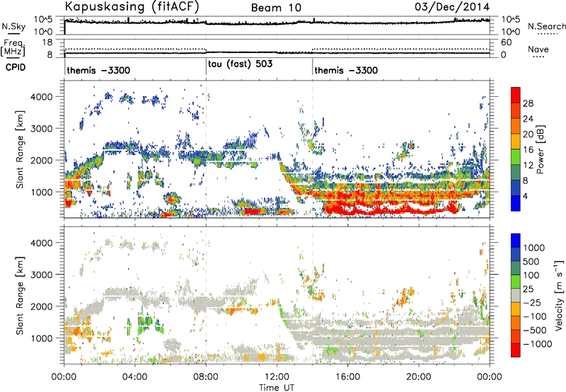The image size is (566, 392).
Task: Select the 500 label on Velocity color bar
Action: 531,261
